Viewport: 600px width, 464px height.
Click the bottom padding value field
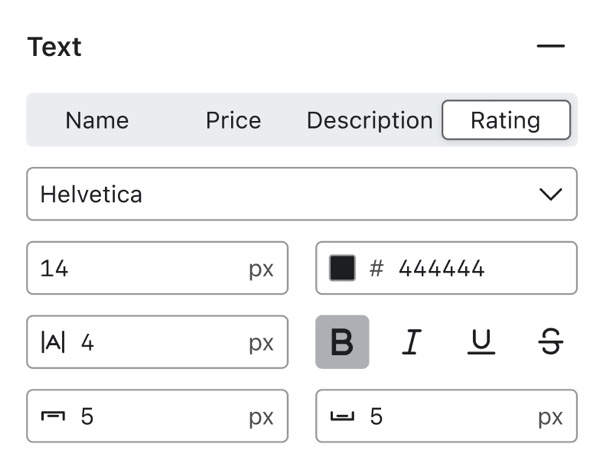point(450,416)
